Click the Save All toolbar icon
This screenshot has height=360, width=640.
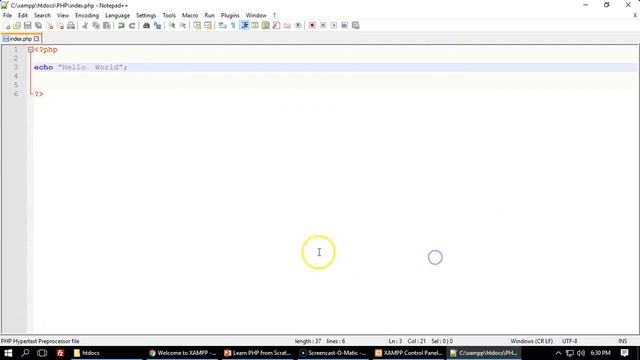click(38, 25)
